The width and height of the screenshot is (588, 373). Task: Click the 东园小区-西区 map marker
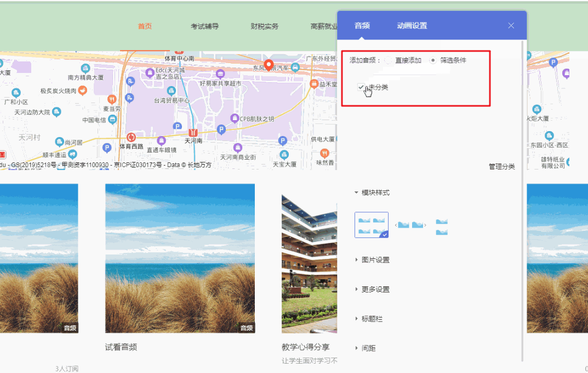tap(549, 135)
